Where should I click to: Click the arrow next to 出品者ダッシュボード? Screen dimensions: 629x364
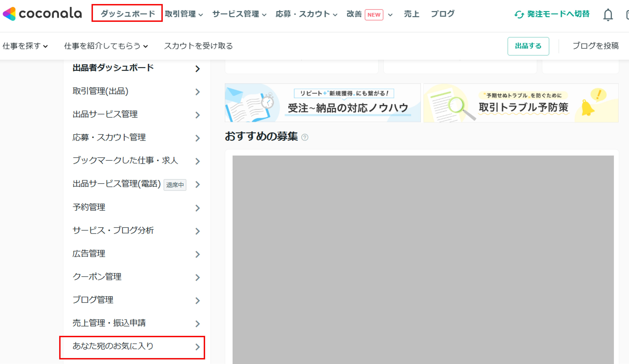(197, 69)
